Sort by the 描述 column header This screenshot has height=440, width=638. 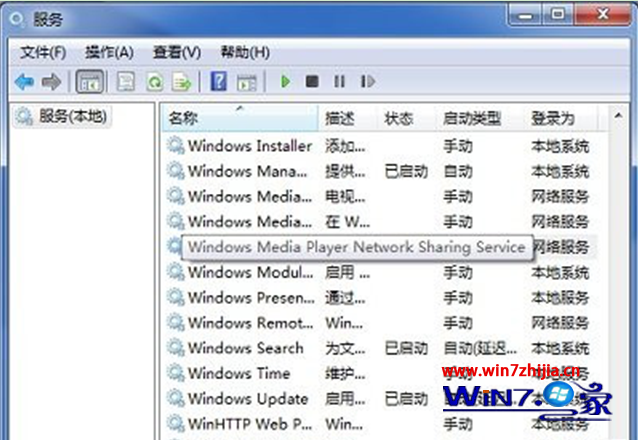[x=348, y=118]
